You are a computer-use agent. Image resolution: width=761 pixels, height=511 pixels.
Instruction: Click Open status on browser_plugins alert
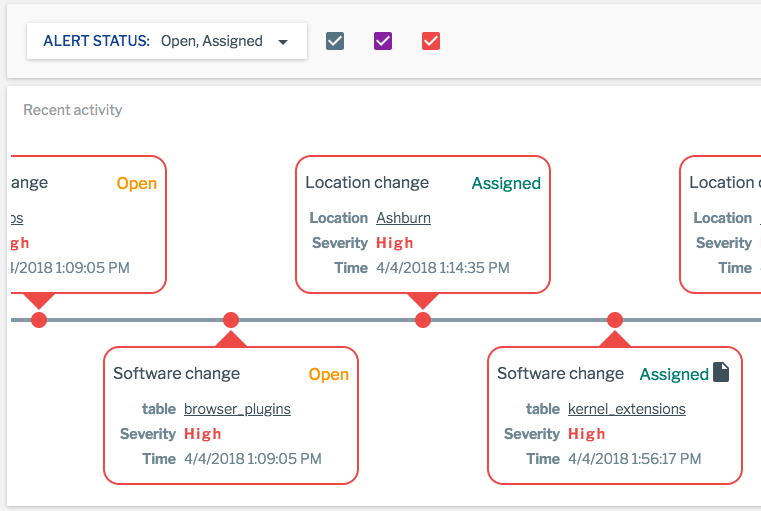tap(329, 375)
